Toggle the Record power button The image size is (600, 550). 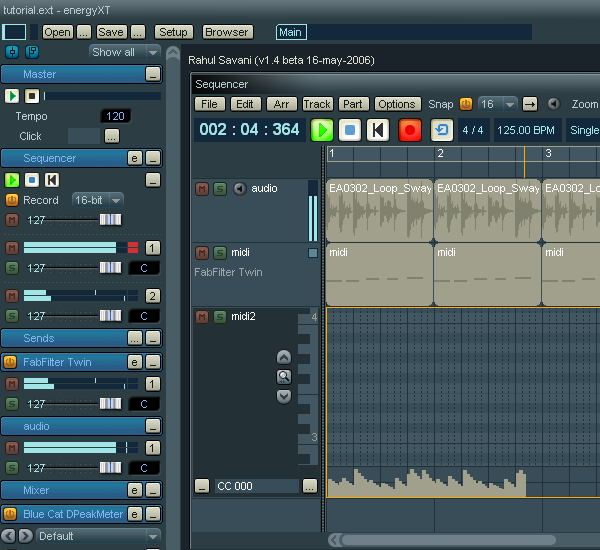point(12,200)
